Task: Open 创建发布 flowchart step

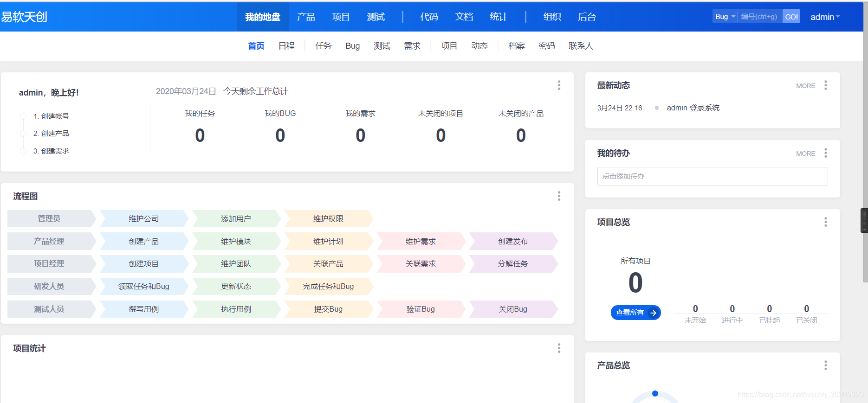Action: coord(513,241)
